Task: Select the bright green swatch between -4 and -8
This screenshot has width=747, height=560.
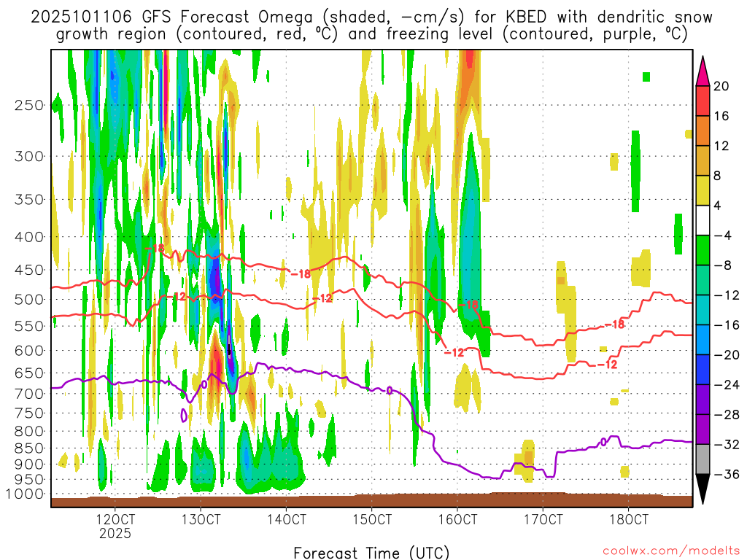Action: point(703,251)
